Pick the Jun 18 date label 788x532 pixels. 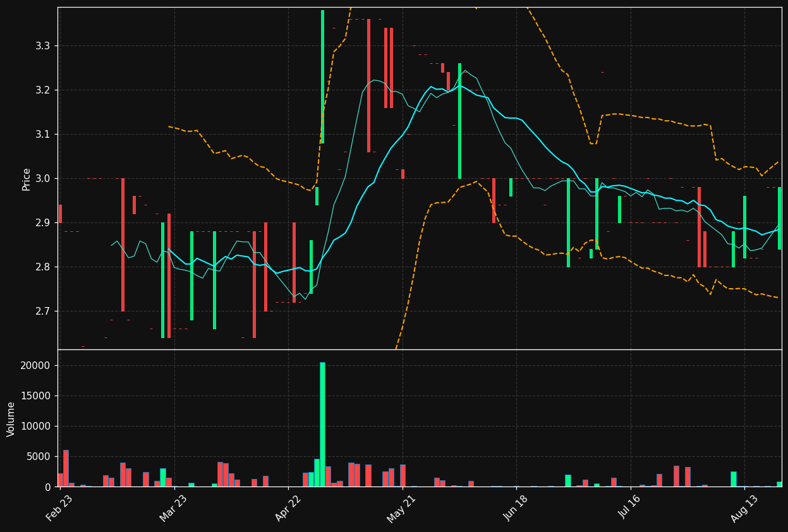click(515, 508)
